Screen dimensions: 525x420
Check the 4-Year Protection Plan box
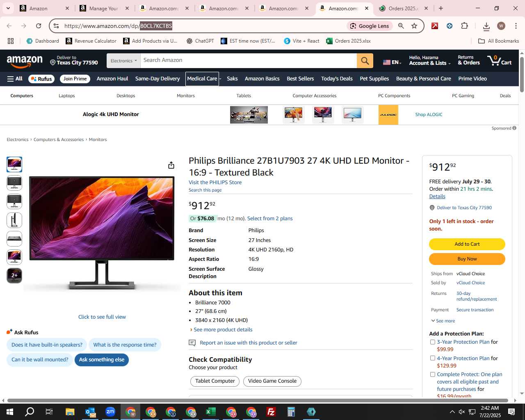coord(432,358)
